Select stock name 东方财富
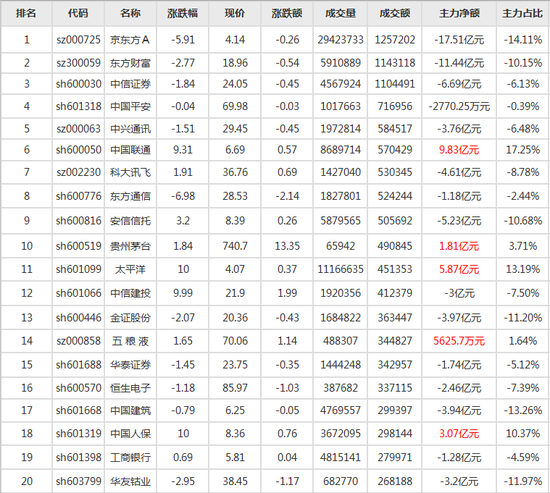The height and width of the screenshot is (493, 550). [x=130, y=63]
